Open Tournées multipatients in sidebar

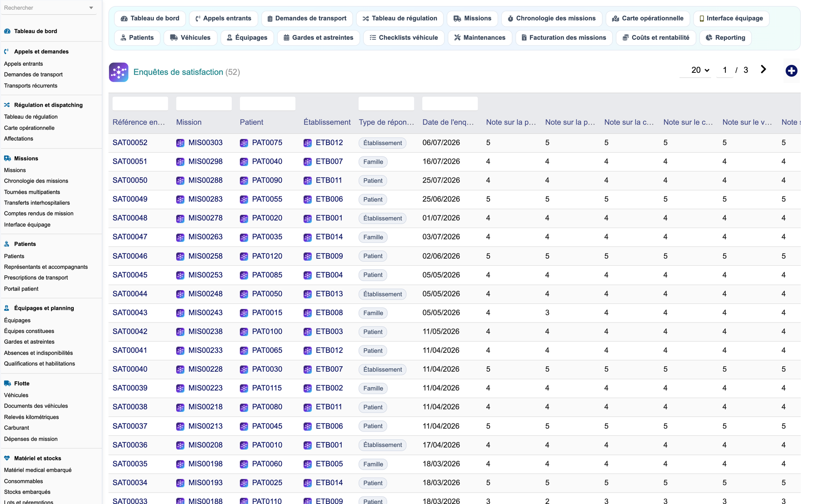point(32,192)
